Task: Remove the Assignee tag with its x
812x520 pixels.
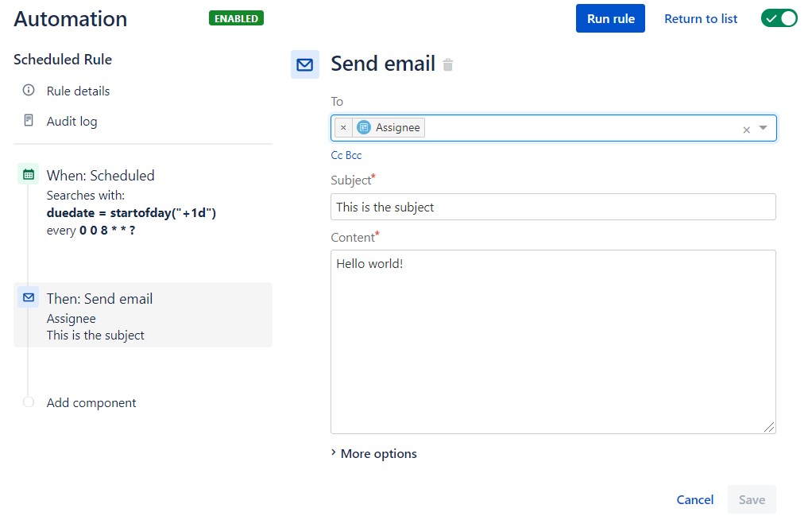Action: point(343,127)
